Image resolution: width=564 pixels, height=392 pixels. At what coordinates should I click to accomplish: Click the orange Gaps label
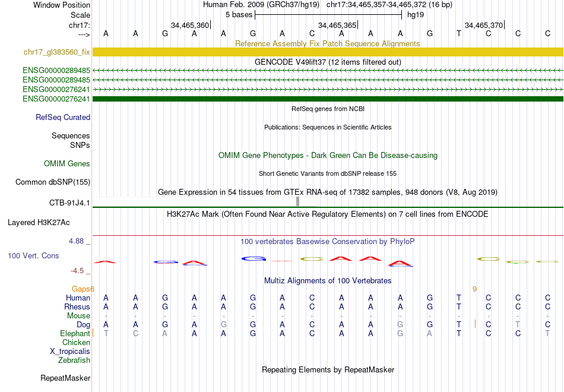81,289
